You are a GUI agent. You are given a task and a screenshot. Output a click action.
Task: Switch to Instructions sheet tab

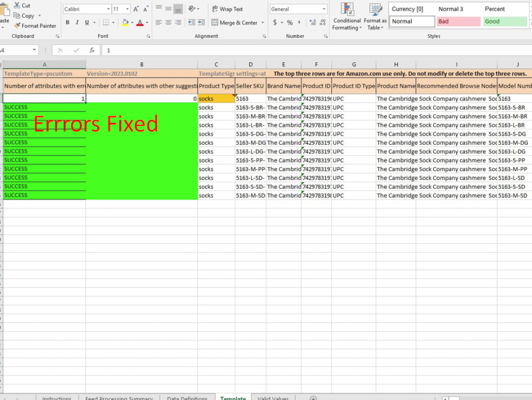57,398
